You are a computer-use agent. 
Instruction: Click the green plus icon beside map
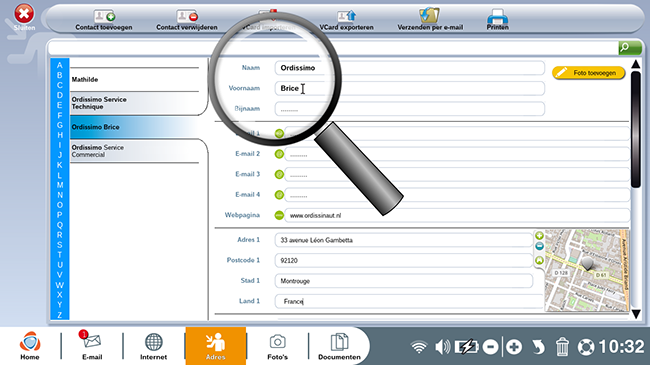tap(539, 236)
